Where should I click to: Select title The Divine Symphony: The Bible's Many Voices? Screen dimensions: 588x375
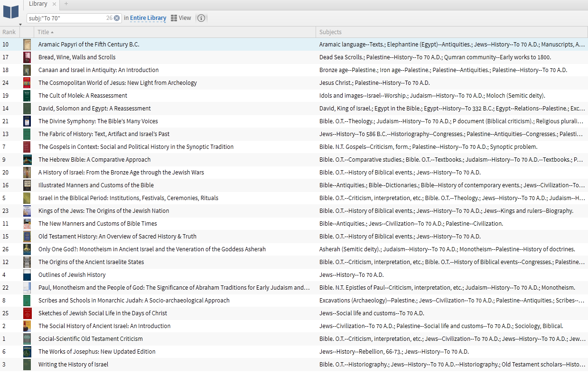pos(98,121)
